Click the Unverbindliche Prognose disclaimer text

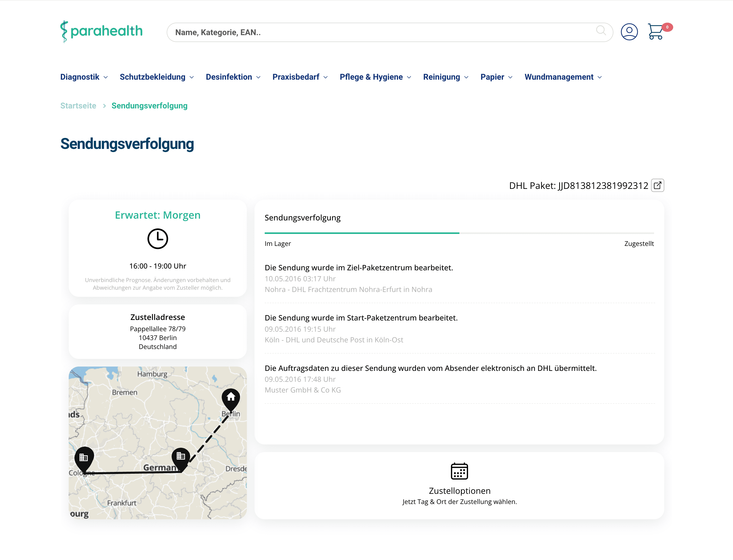pyautogui.click(x=158, y=284)
